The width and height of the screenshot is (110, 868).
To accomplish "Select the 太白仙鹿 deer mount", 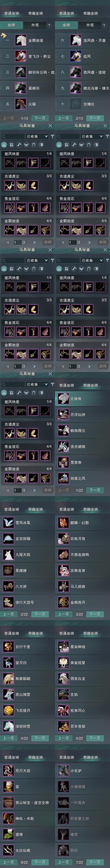I will pos(27,851).
